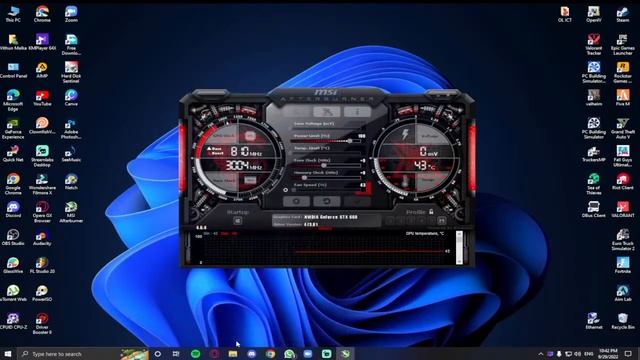Select the Aim Lab desktop icon
This screenshot has width=640, height=360.
[x=622, y=293]
